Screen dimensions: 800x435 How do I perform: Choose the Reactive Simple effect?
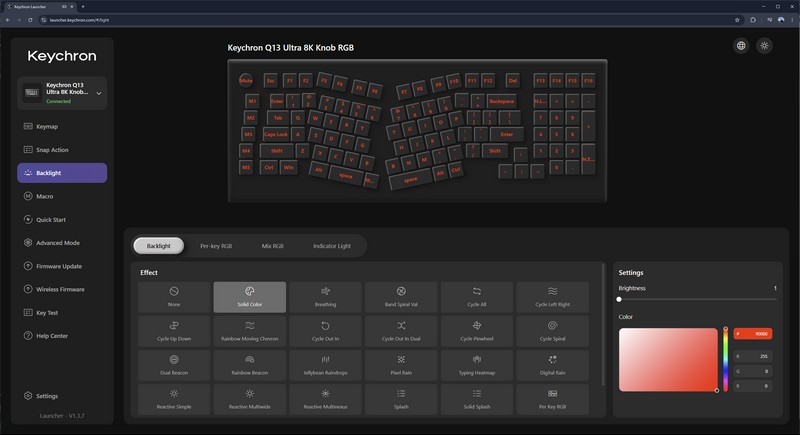[x=174, y=399]
